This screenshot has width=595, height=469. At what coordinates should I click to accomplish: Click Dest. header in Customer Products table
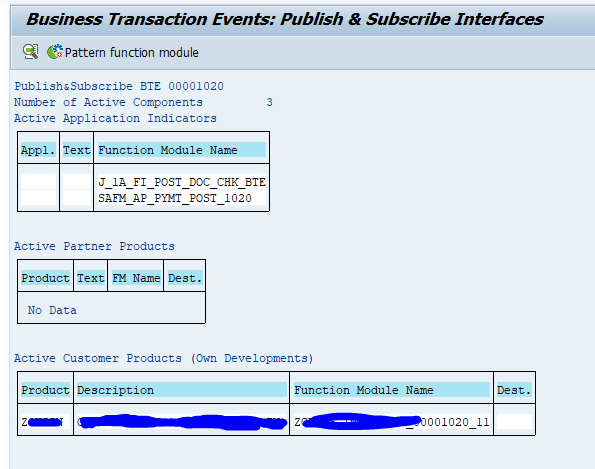coord(514,390)
